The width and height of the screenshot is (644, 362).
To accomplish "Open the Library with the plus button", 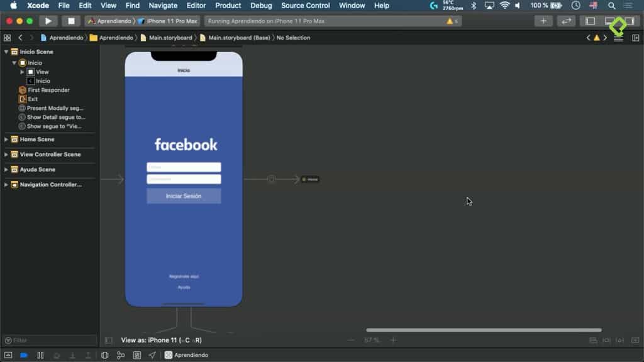I will click(x=543, y=21).
